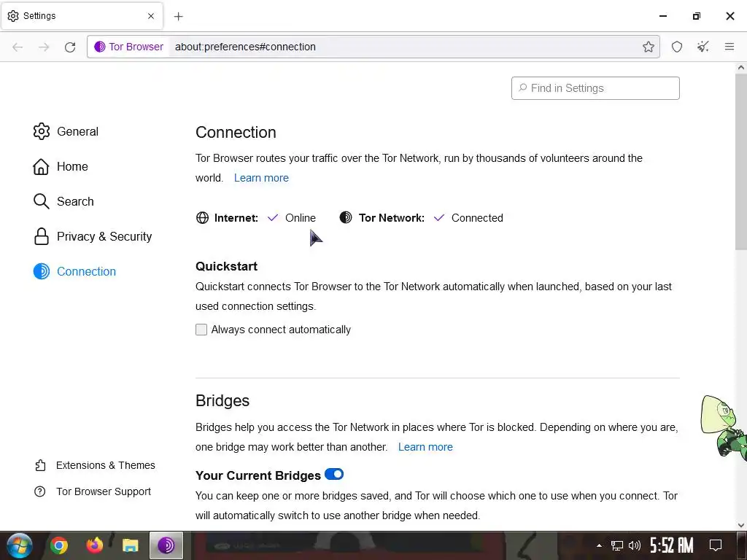Screen dimensions: 747x560
Task: Open the security level shield icon
Action: tap(676, 47)
